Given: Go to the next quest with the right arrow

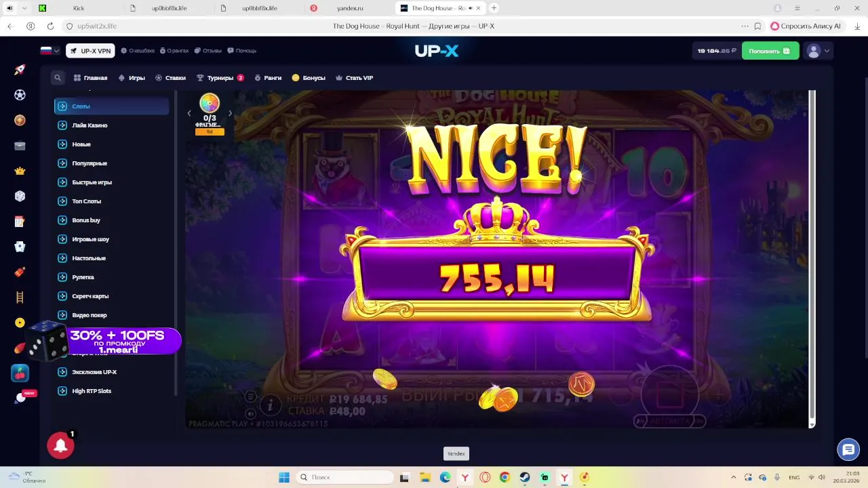Looking at the screenshot, I should click(x=230, y=113).
